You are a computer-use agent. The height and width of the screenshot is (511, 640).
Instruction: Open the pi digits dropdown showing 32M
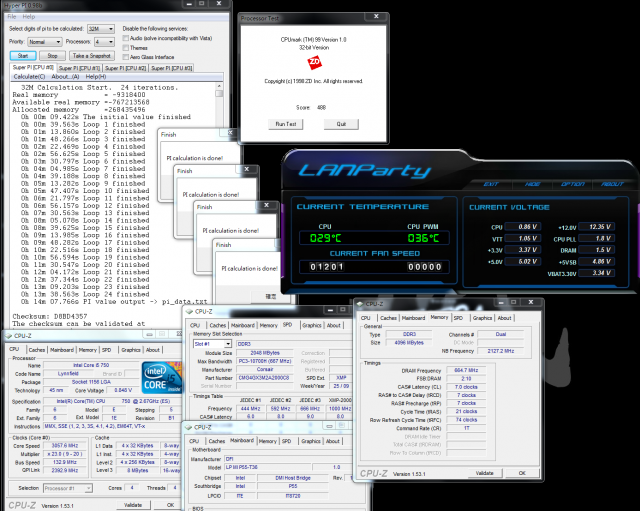(x=101, y=29)
